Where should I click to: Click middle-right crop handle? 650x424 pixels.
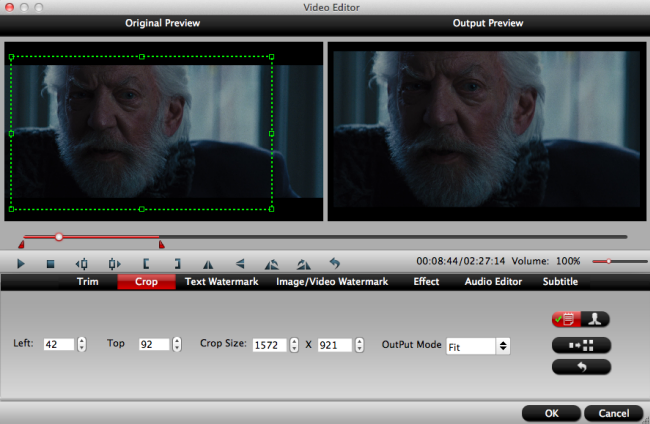272,133
